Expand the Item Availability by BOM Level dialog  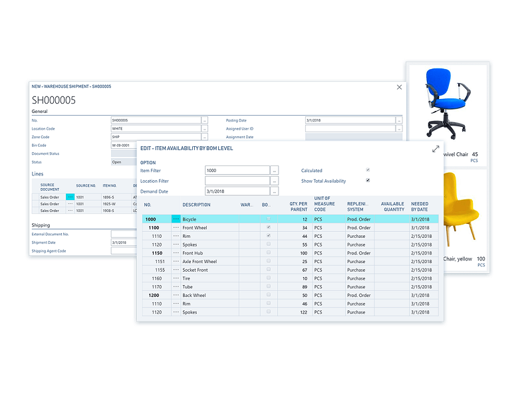coord(436,149)
